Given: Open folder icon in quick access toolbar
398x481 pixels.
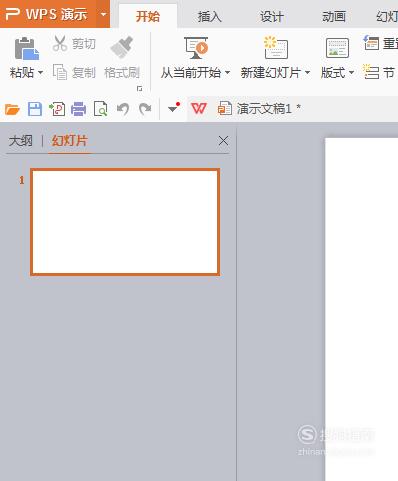Looking at the screenshot, I should click(x=12, y=109).
